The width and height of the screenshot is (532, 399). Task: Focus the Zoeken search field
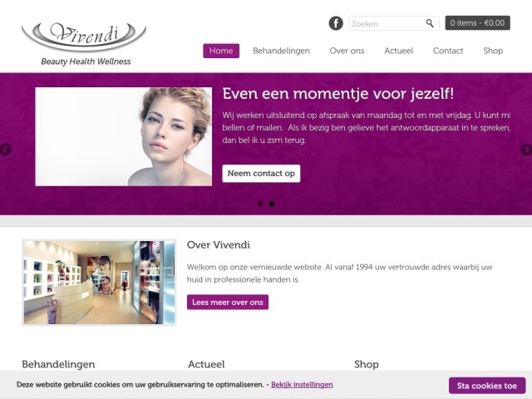coord(387,23)
